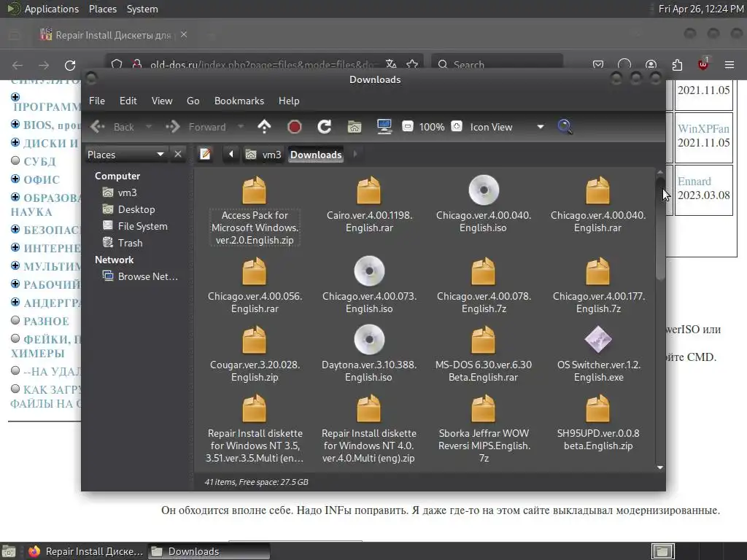Select Chicago.ver.4.00.040.English.iso disc image
The image size is (747, 560).
[x=484, y=204]
